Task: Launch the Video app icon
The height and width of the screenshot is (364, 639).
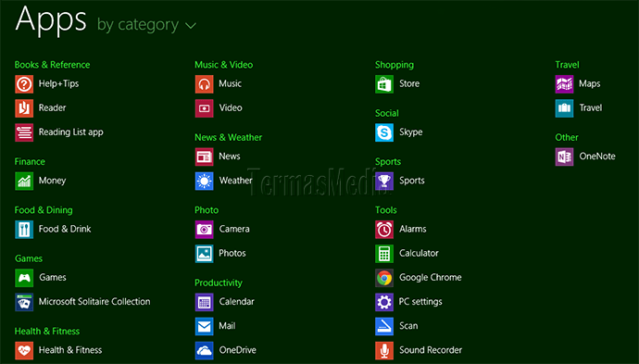Action: pos(204,108)
